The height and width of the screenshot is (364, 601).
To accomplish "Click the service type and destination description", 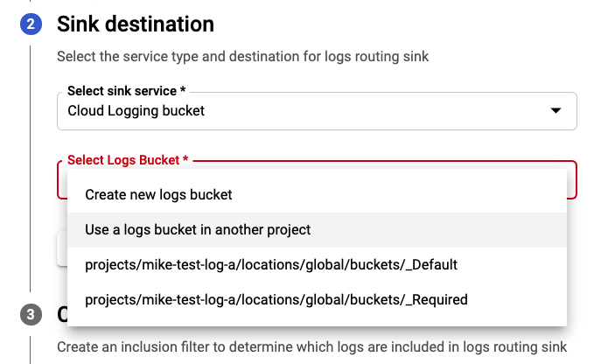I will tap(242, 56).
